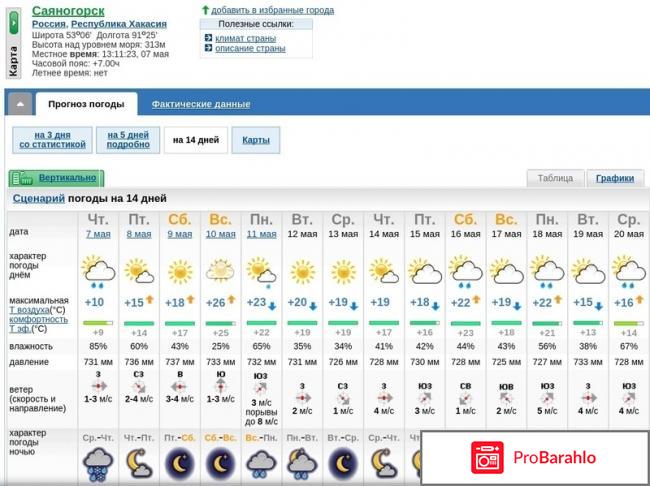Image resolution: width=650 pixels, height=486 pixels.
Task: Click the sunny icon for 9 мая
Action: tap(180, 272)
